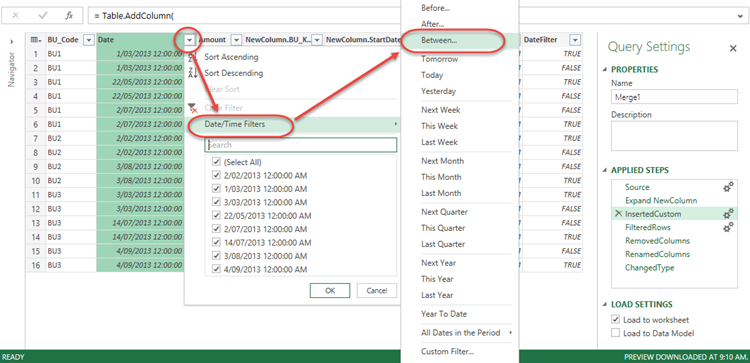The height and width of the screenshot is (363, 750).
Task: Uncheck the 2/07/2013 12:00:00 AM checkbox
Action: (x=215, y=229)
